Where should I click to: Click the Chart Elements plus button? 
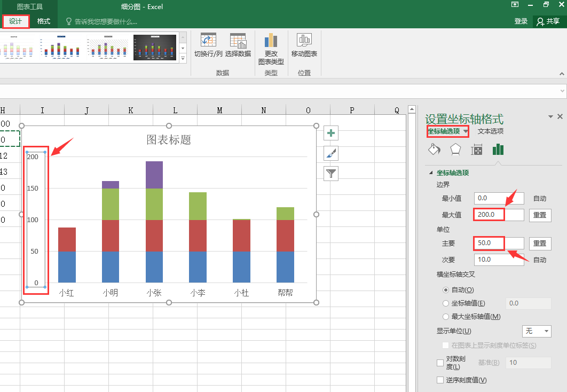click(x=331, y=133)
